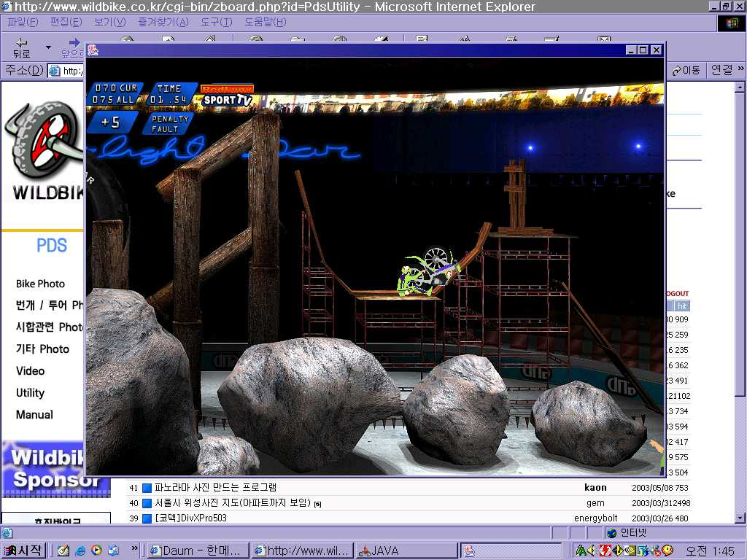Open the Bike Photo sidebar link
Viewport: 747px width, 560px height.
tap(40, 284)
